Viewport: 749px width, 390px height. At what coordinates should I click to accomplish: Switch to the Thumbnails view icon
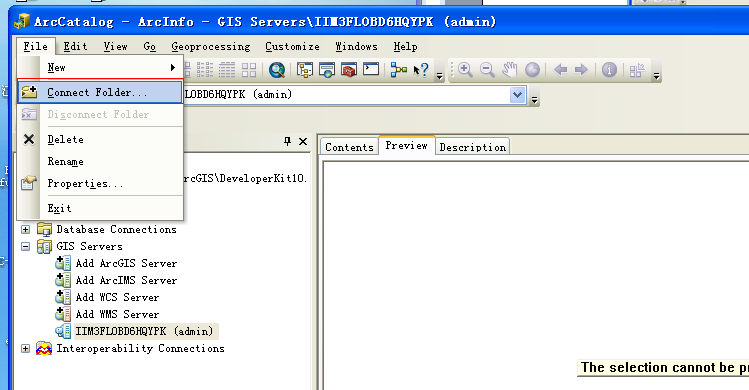pyautogui.click(x=249, y=70)
